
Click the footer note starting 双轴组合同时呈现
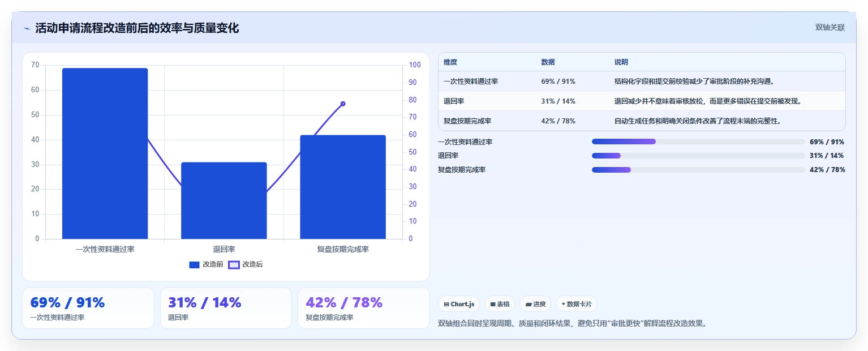click(572, 324)
